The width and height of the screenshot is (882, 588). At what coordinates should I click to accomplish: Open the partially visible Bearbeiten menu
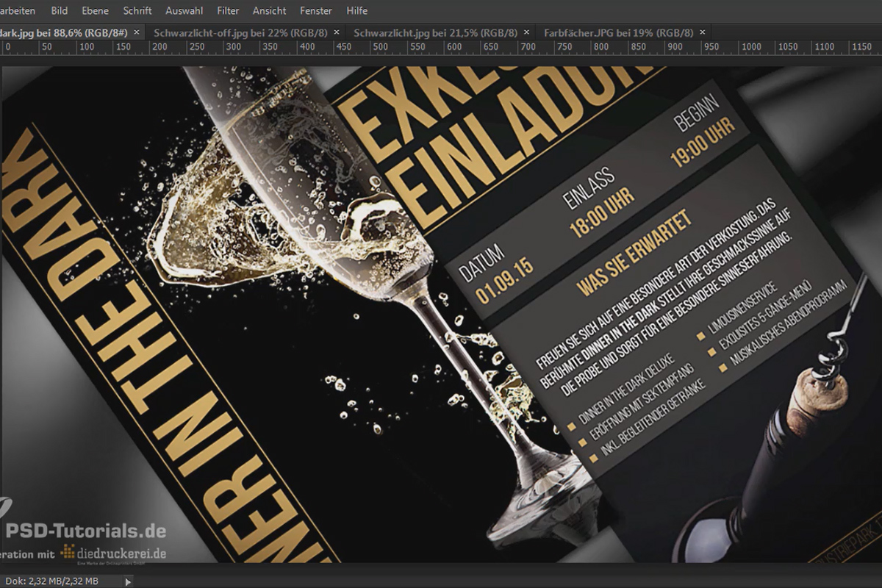[18, 11]
